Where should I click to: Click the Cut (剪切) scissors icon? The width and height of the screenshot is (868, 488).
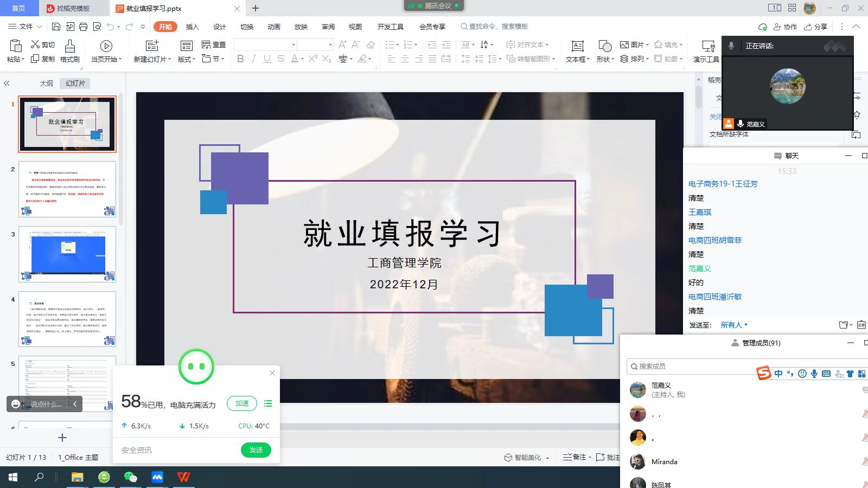[x=36, y=44]
